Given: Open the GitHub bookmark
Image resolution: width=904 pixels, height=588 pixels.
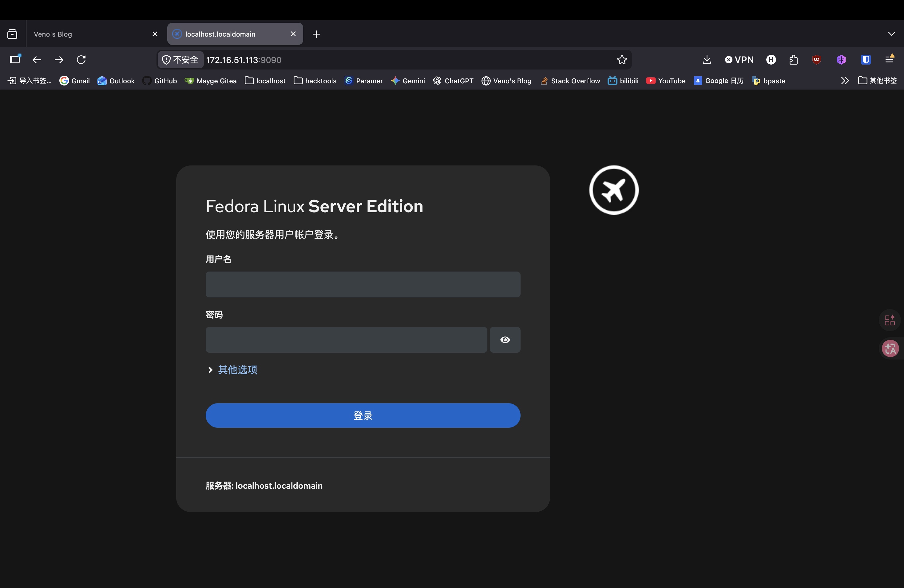Looking at the screenshot, I should pyautogui.click(x=160, y=81).
